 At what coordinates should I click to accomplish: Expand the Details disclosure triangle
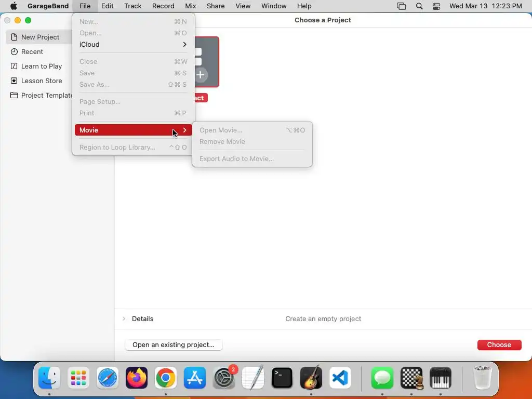[124, 318]
